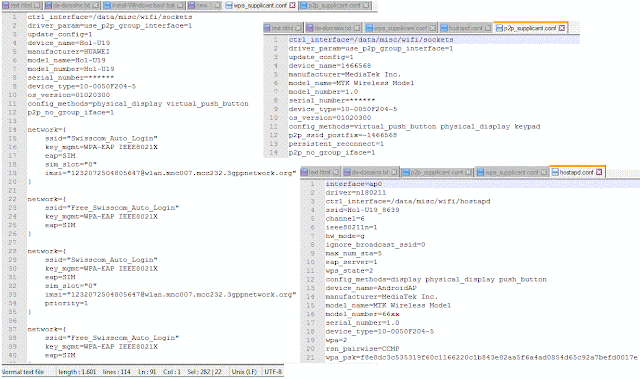Close de-domains.txt tab in middle window
640x379 pixels.
coord(357,28)
